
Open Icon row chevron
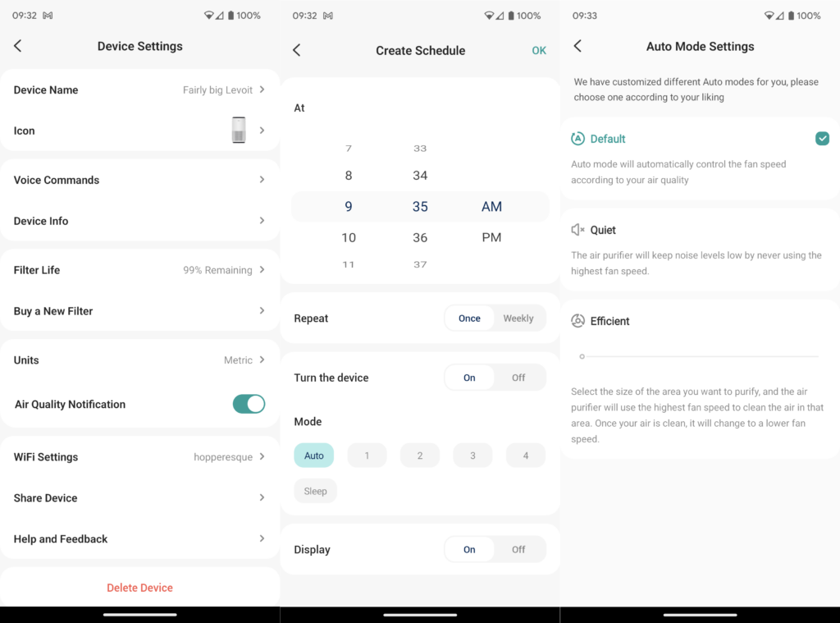coord(262,131)
